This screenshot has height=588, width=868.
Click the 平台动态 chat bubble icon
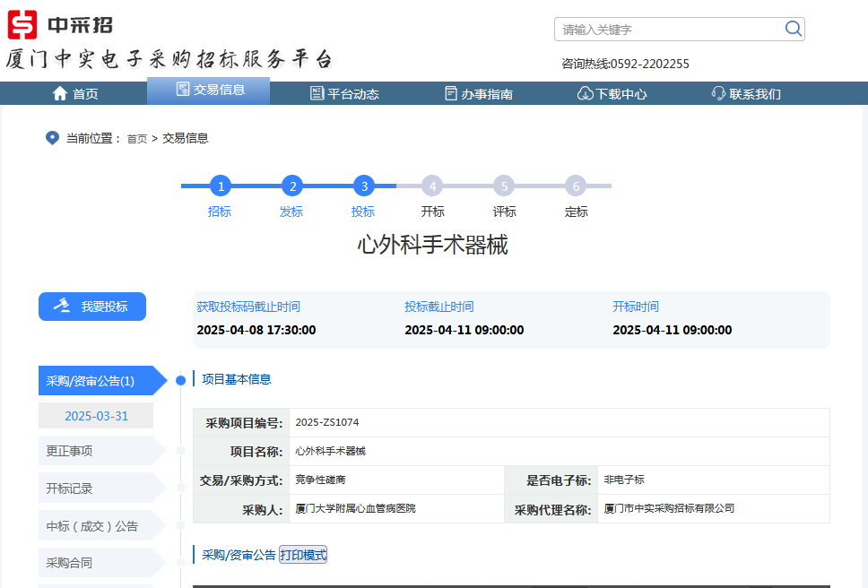[x=317, y=92]
